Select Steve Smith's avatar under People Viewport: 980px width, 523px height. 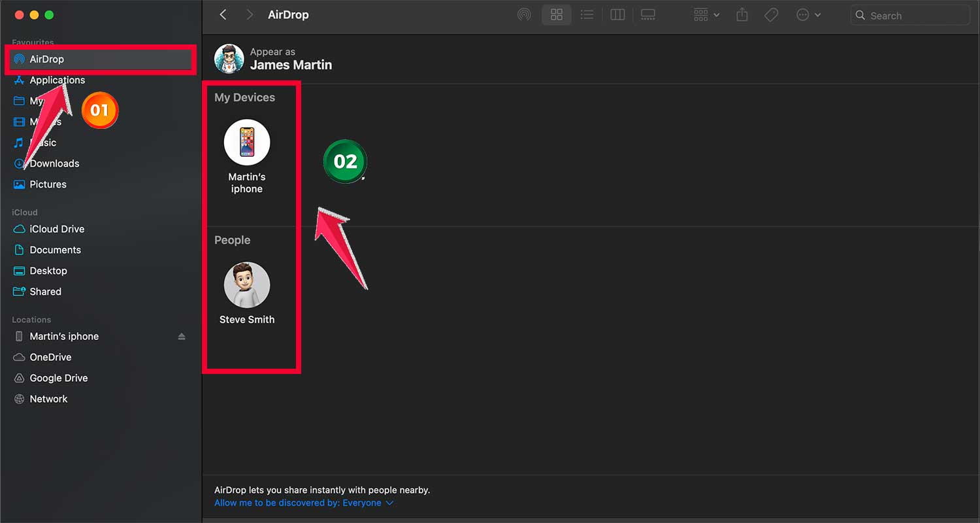247,285
